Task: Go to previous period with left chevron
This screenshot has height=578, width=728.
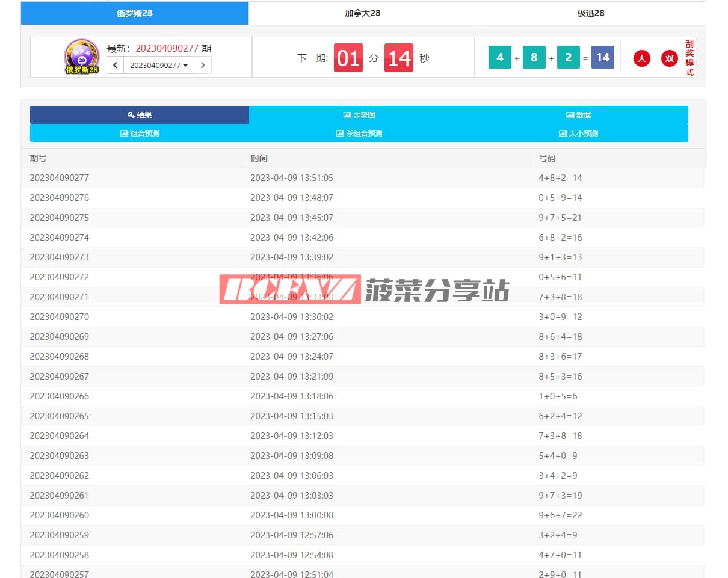Action: click(115, 65)
